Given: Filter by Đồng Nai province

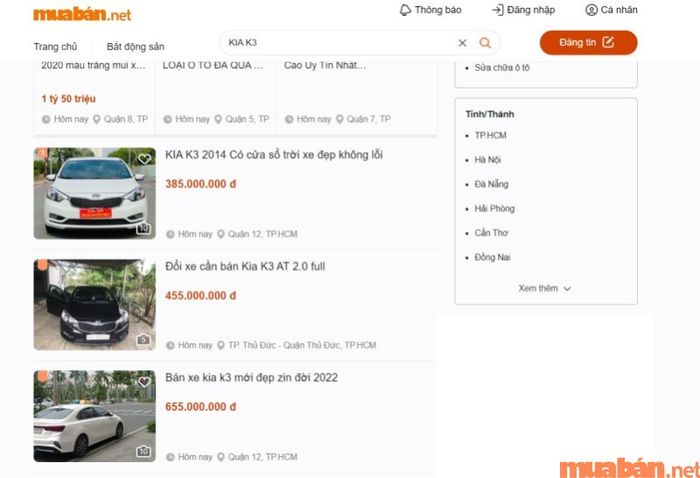Looking at the screenshot, I should click(492, 257).
